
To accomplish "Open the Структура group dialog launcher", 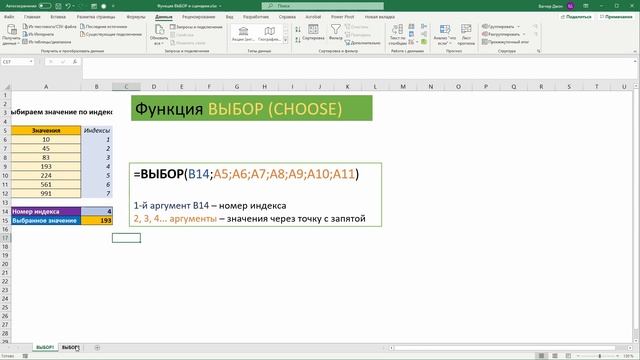I will click(x=538, y=51).
